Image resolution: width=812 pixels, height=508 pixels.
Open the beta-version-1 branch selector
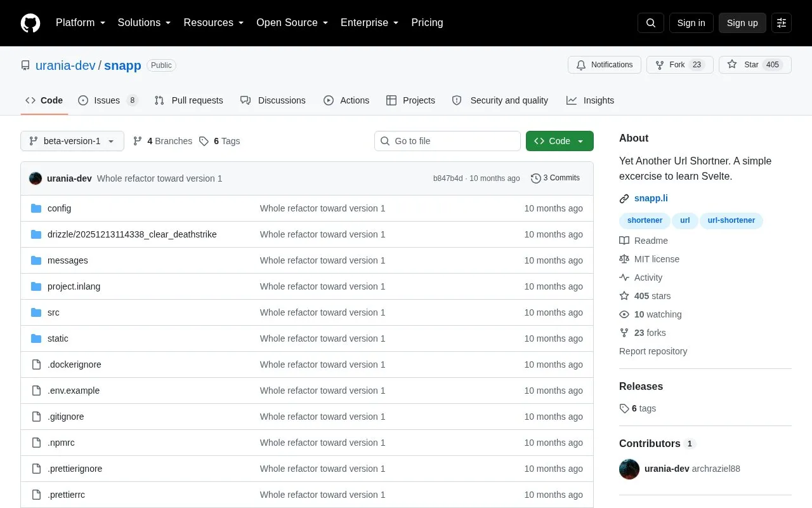pos(72,141)
